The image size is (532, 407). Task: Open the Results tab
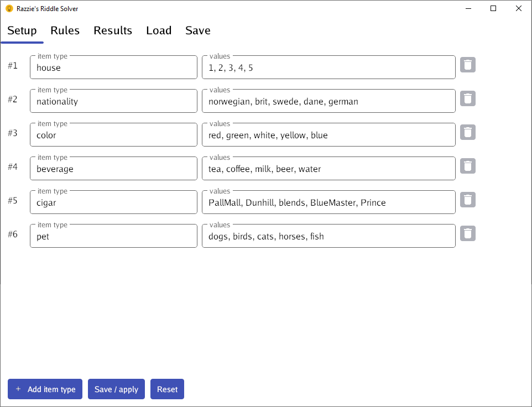113,30
